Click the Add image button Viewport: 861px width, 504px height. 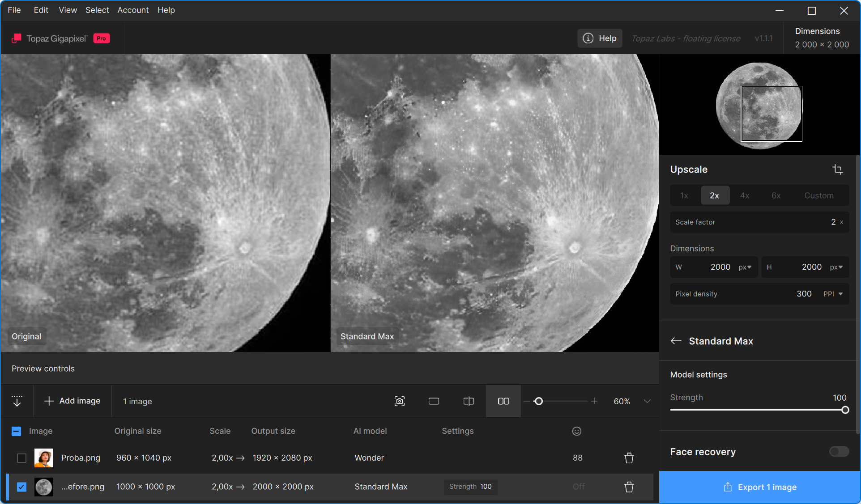72,401
